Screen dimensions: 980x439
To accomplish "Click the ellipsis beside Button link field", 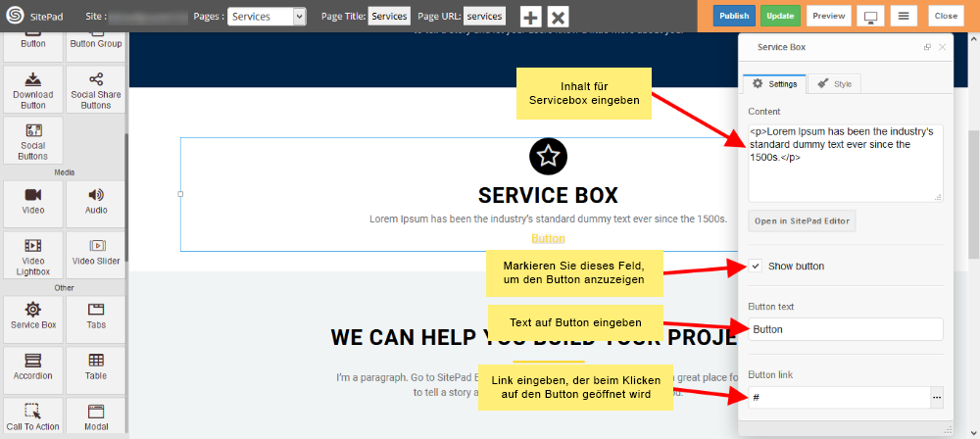I will point(936,398).
